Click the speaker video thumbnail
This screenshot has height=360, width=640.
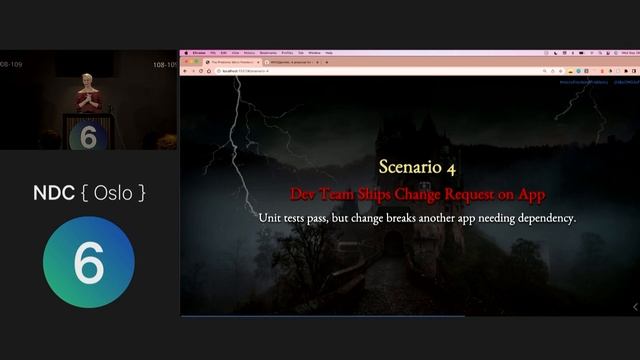tap(89, 100)
